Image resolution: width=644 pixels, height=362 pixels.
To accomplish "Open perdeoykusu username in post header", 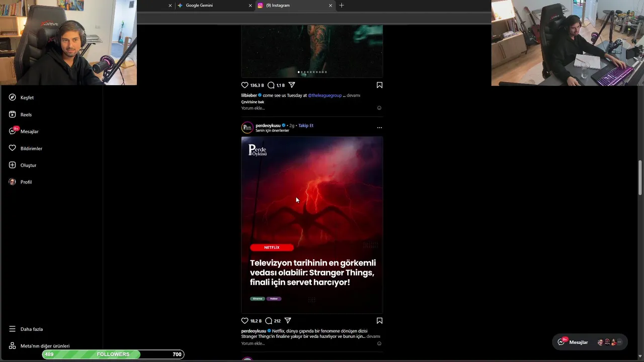I will (268, 126).
